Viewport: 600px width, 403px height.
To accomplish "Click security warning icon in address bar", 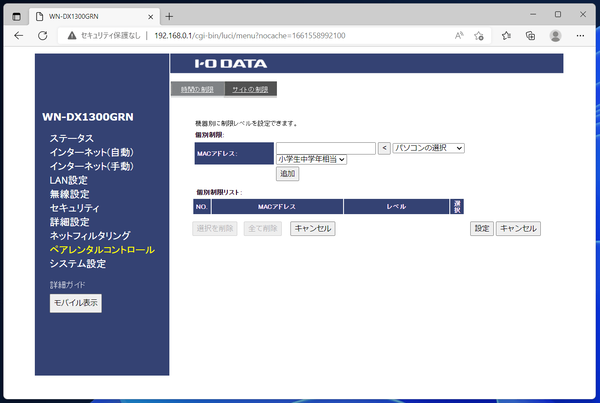I will (x=73, y=35).
